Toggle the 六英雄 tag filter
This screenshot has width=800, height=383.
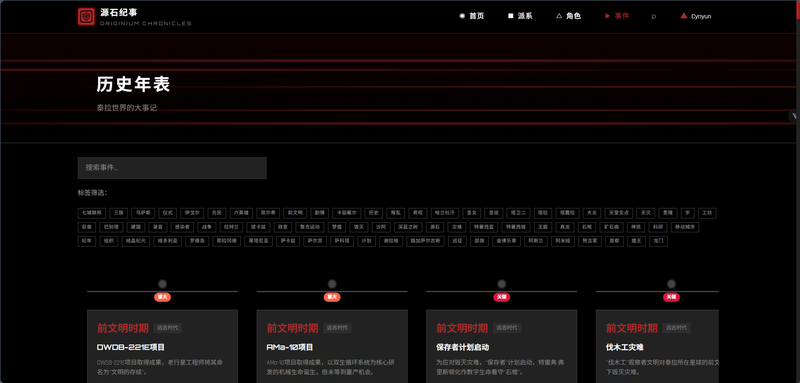click(x=241, y=213)
